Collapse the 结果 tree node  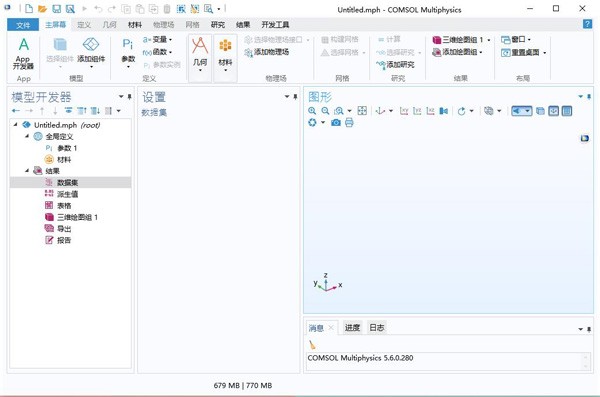coord(27,171)
